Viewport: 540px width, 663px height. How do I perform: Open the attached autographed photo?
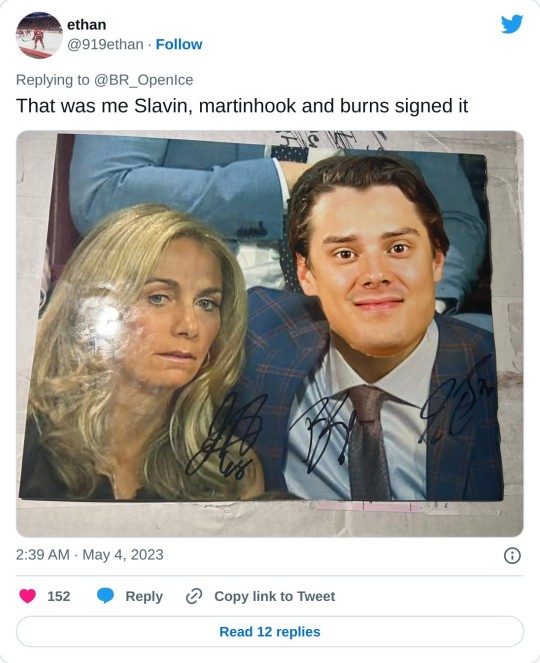click(x=270, y=334)
